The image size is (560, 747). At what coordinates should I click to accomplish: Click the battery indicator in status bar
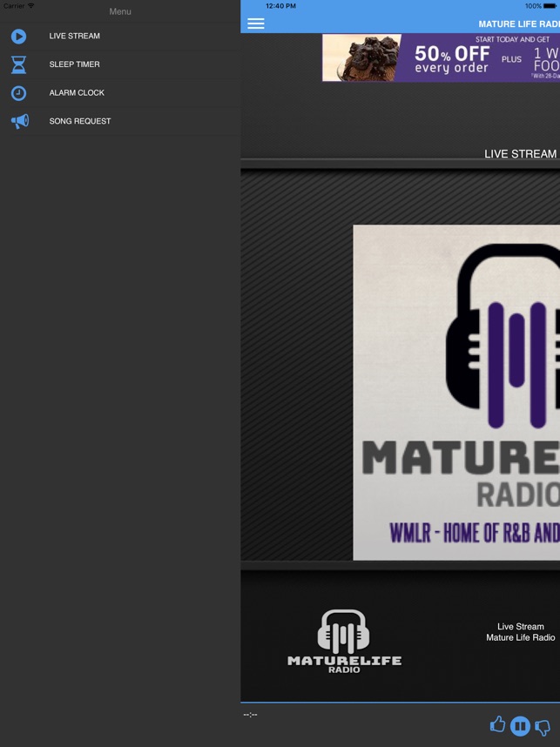tap(550, 6)
